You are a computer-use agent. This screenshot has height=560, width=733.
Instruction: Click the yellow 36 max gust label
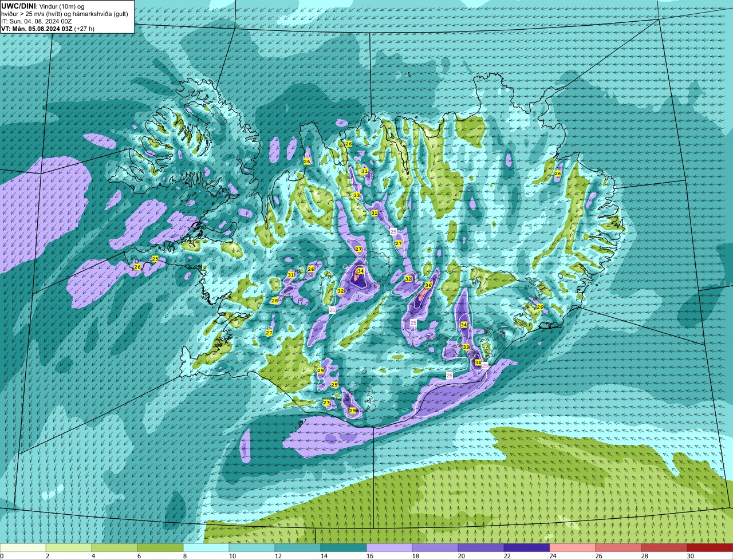click(428, 285)
